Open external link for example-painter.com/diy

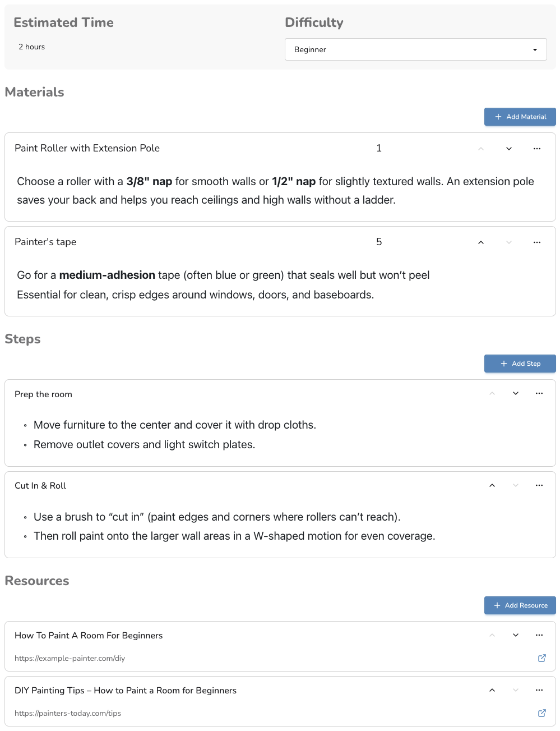[x=542, y=658]
